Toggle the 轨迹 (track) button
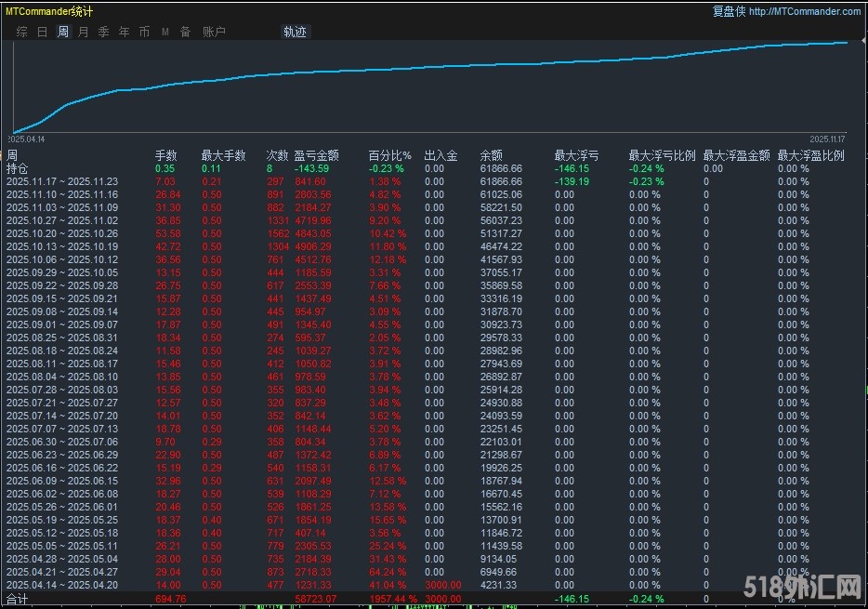 295,32
